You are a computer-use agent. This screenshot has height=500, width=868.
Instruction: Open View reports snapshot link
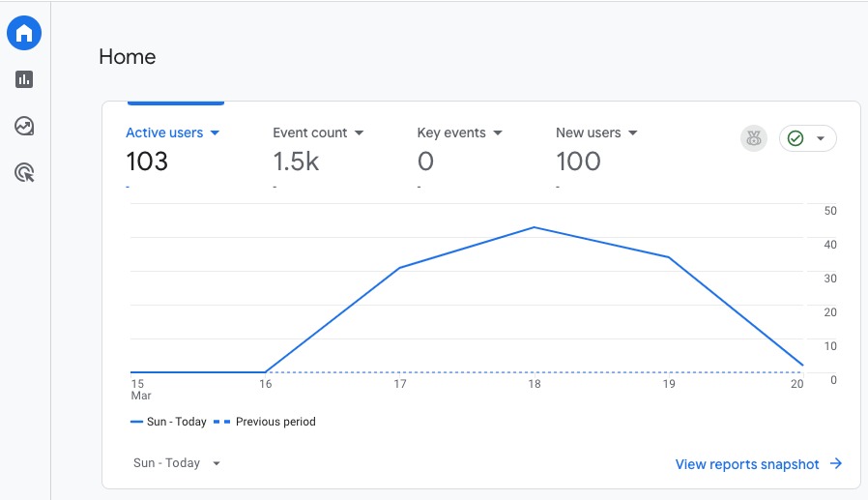coord(747,464)
